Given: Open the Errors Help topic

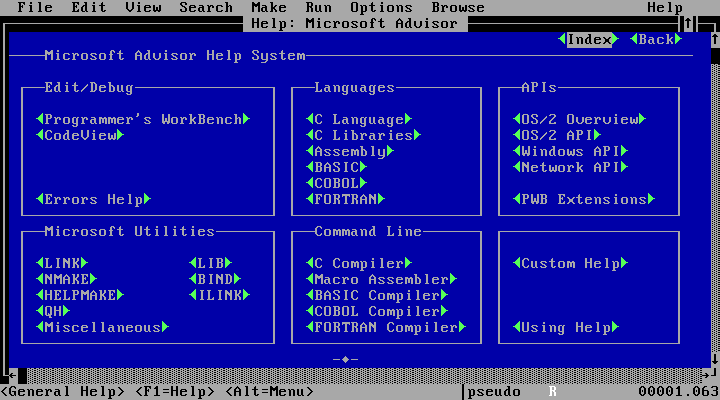Looking at the screenshot, I should coord(93,199).
